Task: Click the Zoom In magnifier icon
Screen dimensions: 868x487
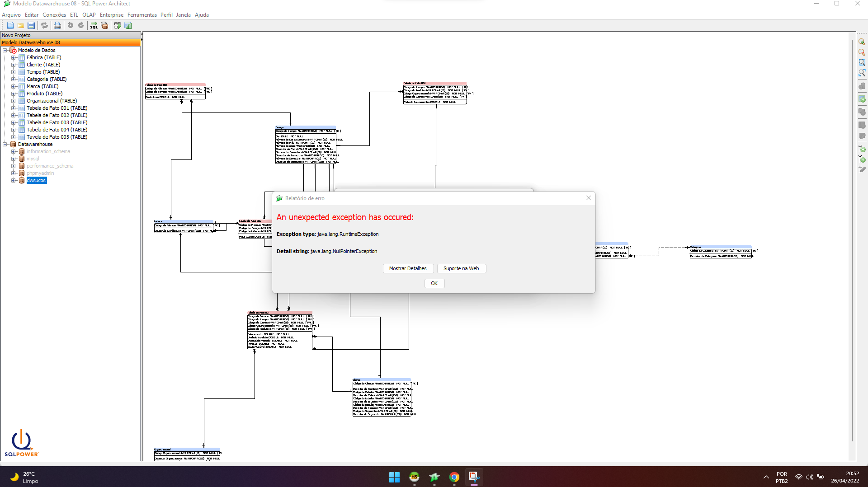Action: (862, 42)
